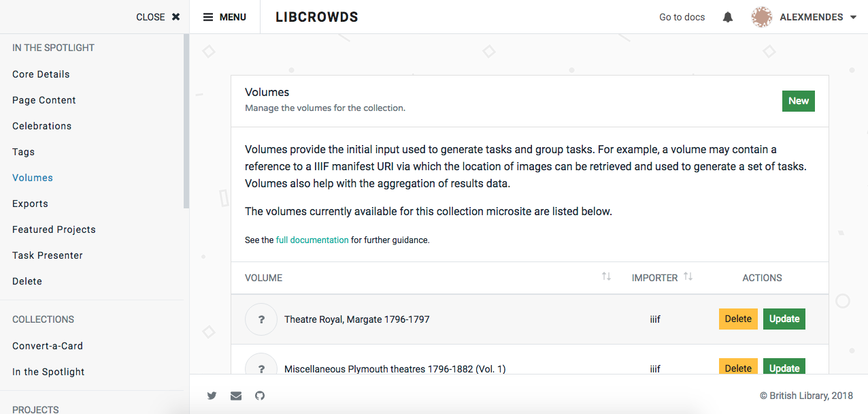Delete the Theatre Royal, Margate volume
This screenshot has width=868, height=414.
738,319
